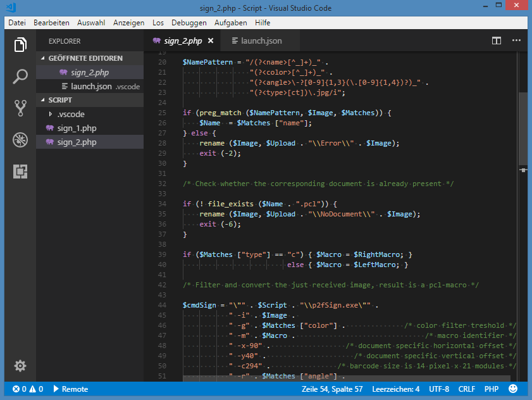Open the Extensions view icon
The image size is (532, 400).
tap(20, 172)
